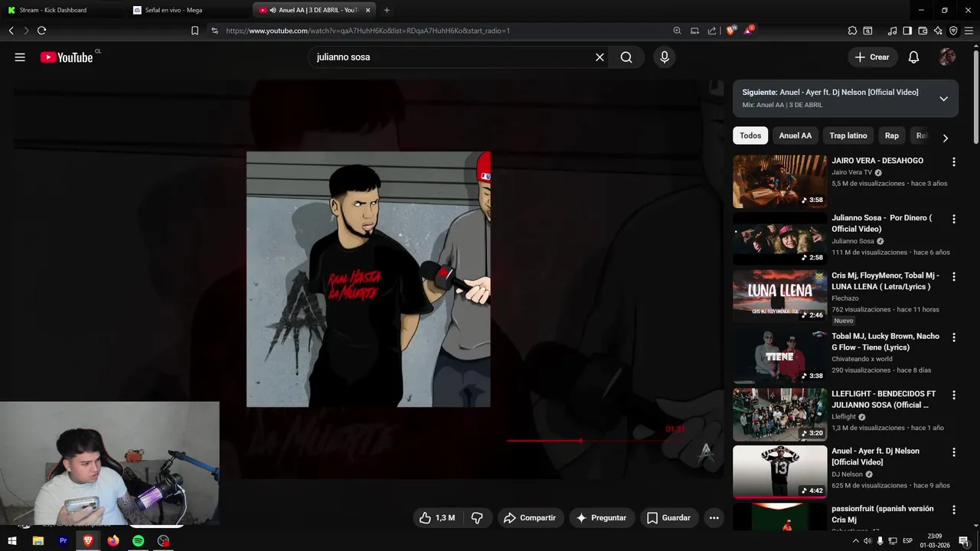Open options for Julianno Sosa Por Dinero
The width and height of the screenshot is (980, 551).
pos(953,219)
